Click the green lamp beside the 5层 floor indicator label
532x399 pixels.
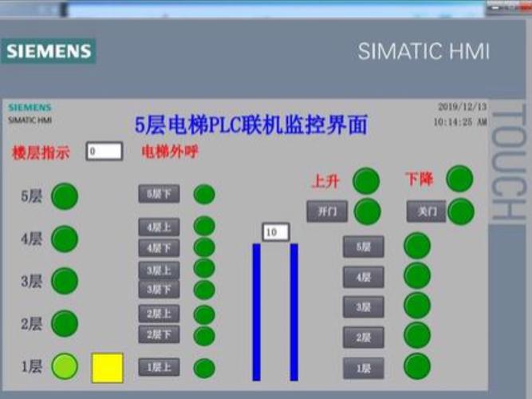65,196
